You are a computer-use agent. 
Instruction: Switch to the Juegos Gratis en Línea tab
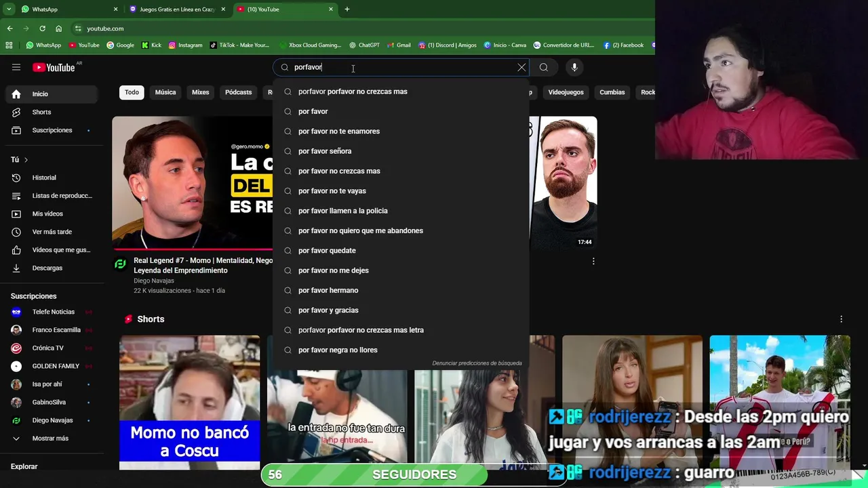click(x=177, y=9)
